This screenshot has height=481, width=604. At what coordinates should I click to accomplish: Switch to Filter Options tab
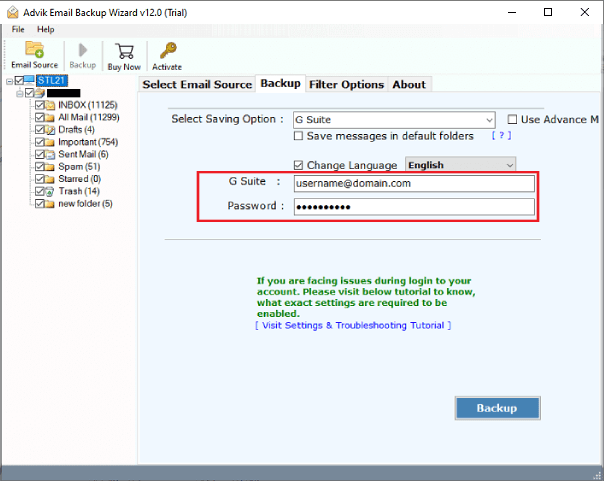click(x=346, y=84)
